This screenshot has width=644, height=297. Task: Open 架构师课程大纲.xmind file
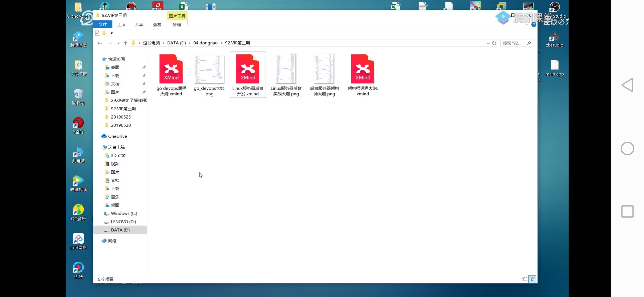coord(362,75)
